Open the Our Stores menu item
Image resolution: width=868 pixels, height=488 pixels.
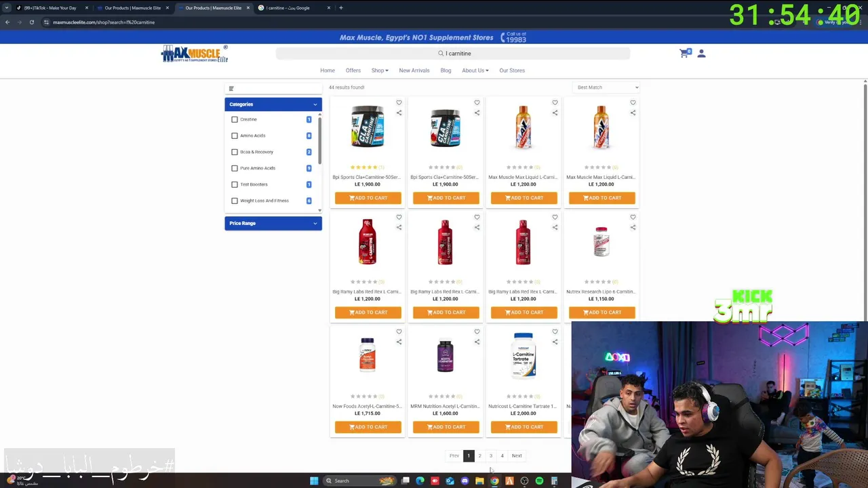point(512,70)
